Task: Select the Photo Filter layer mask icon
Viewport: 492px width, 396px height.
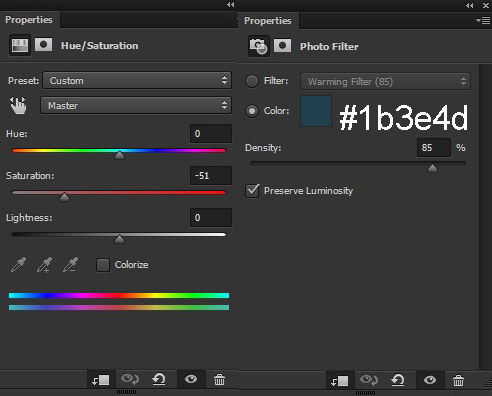Action: [x=282, y=46]
